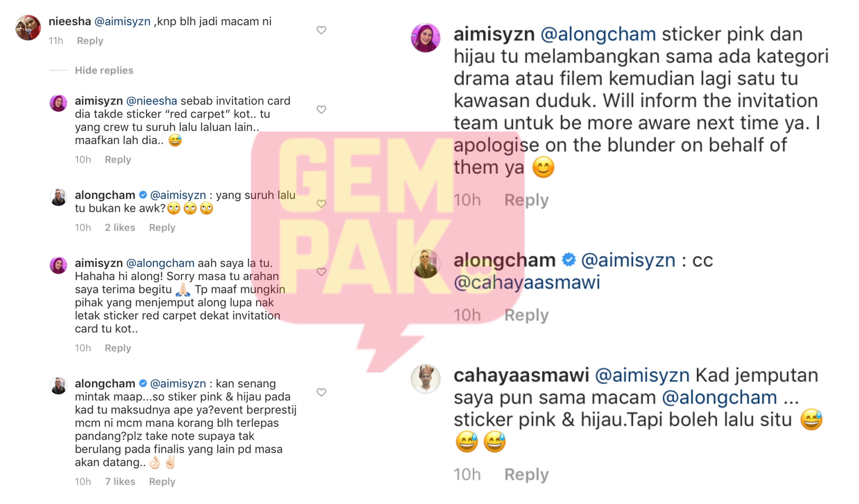Open the @cahayaasmawi mention link
The width and height of the screenshot is (859, 504).
coord(527,282)
